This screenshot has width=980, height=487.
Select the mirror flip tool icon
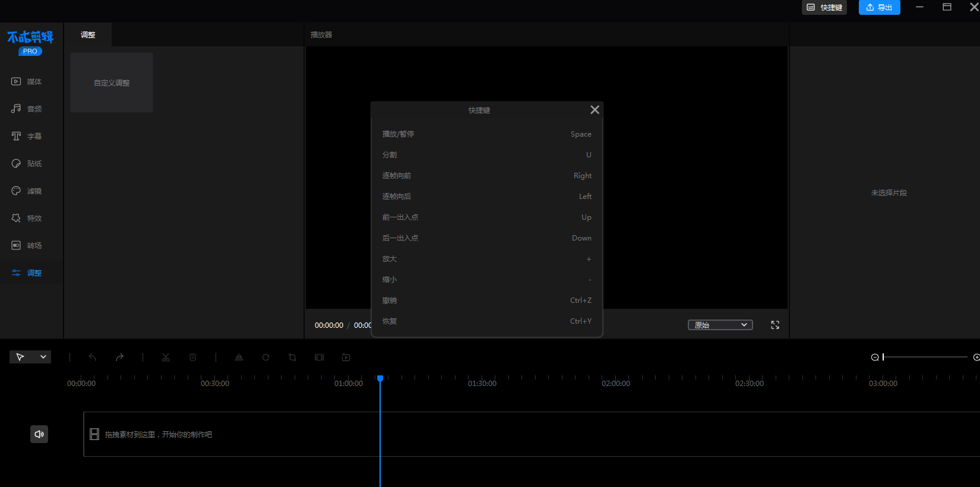pos(239,358)
